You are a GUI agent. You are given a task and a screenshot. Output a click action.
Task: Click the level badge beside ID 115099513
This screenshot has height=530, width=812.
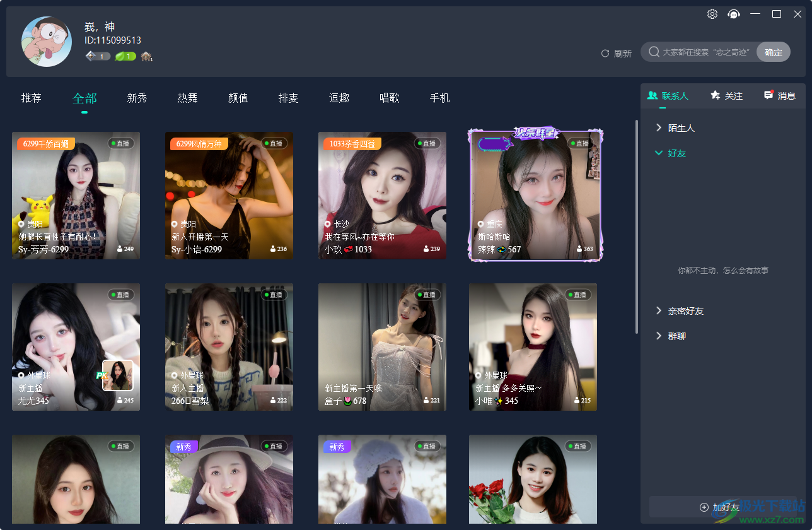pos(97,56)
